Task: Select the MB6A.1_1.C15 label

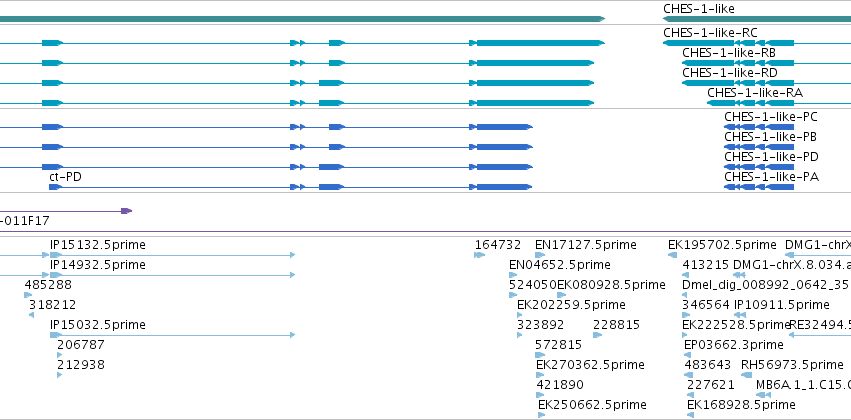Action: point(803,385)
